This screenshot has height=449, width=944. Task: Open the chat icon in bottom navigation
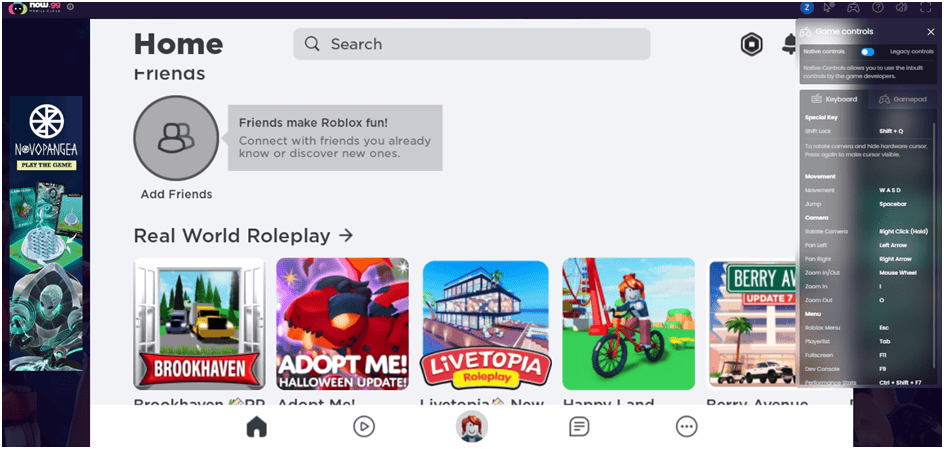coord(579,427)
